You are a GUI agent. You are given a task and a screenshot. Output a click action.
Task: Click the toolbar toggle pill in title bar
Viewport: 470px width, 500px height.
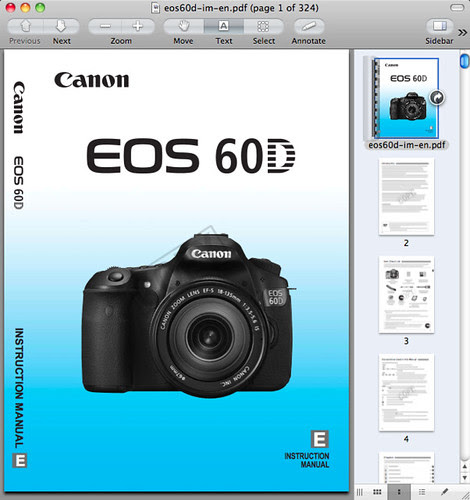[x=457, y=8]
